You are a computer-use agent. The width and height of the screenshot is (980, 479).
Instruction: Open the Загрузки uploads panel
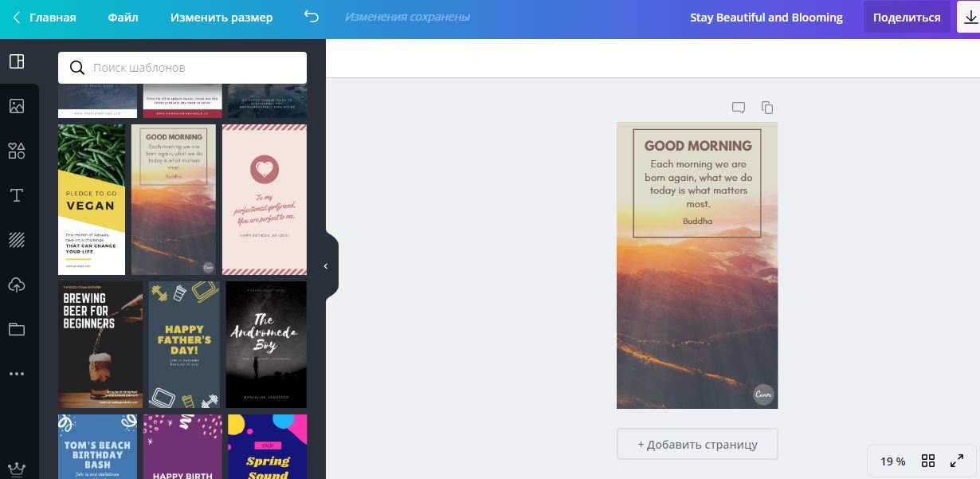17,285
